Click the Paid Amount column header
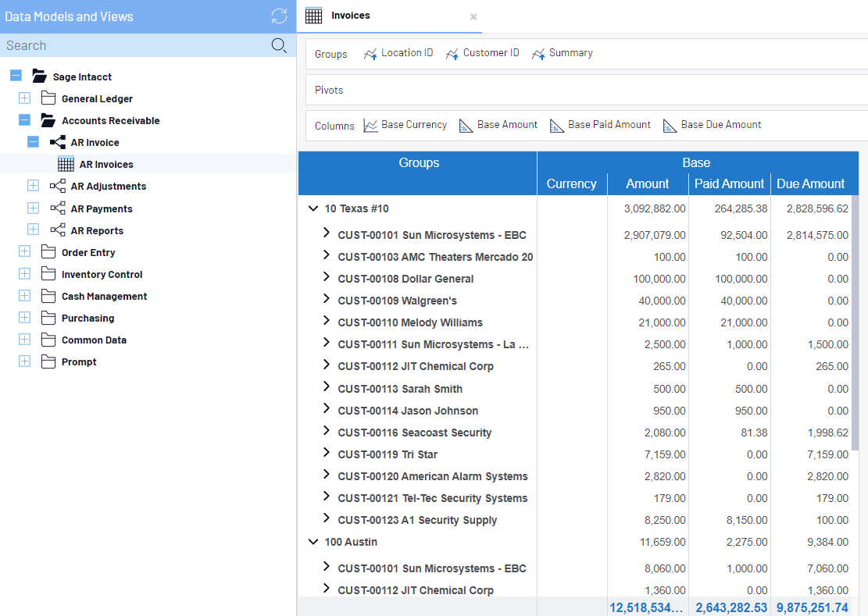This screenshot has height=616, width=868. pyautogui.click(x=729, y=184)
